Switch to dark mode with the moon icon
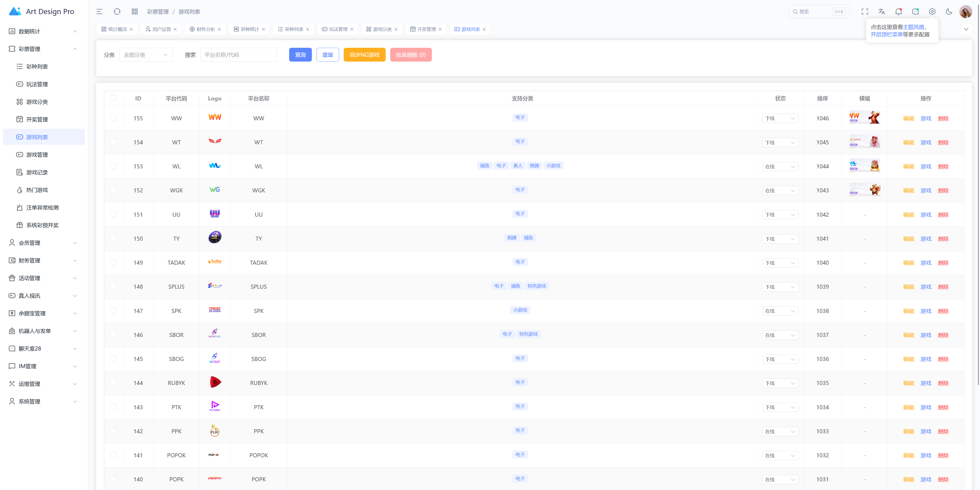The image size is (980, 490). (949, 11)
